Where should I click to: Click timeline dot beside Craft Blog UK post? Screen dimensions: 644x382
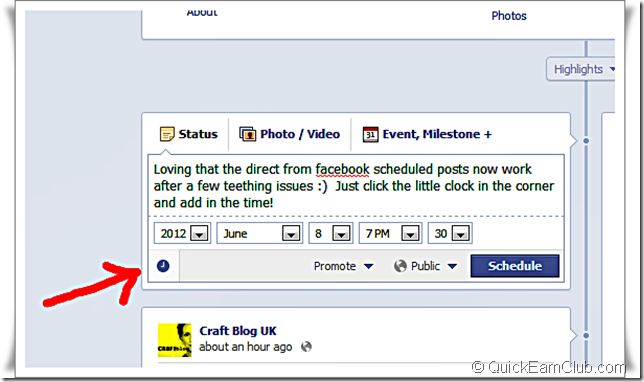(586, 336)
